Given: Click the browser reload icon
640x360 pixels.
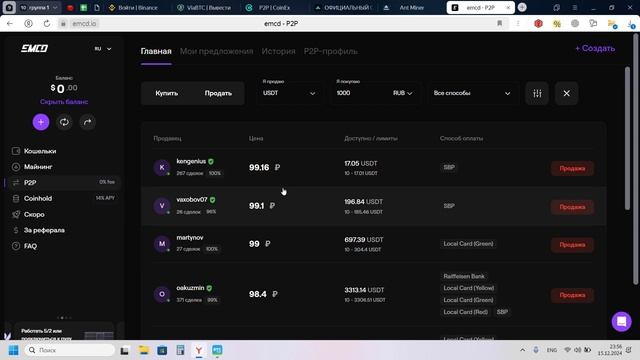Looking at the screenshot, I should [47, 24].
